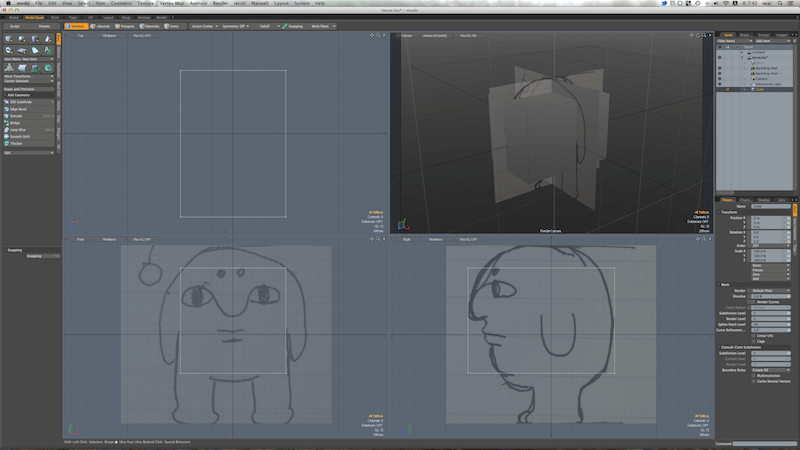Open the Falloff dropdown
Image resolution: width=800 pixels, height=450 pixels.
click(x=266, y=26)
